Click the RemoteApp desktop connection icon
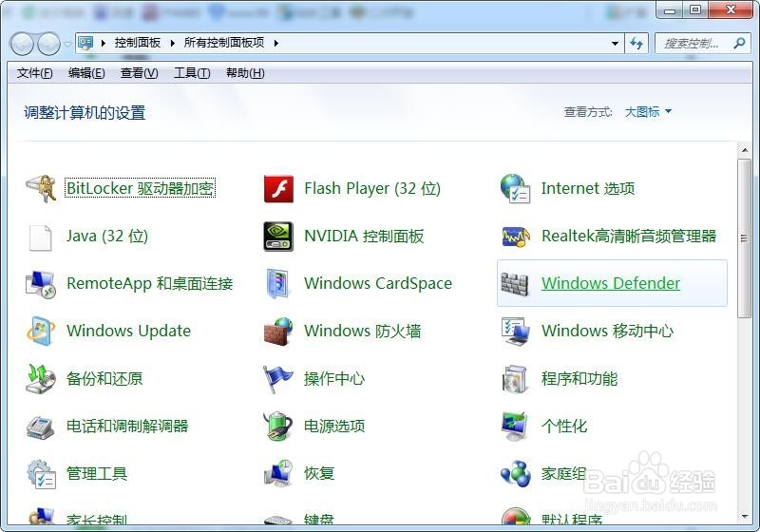The height and width of the screenshot is (532, 760). 41,284
